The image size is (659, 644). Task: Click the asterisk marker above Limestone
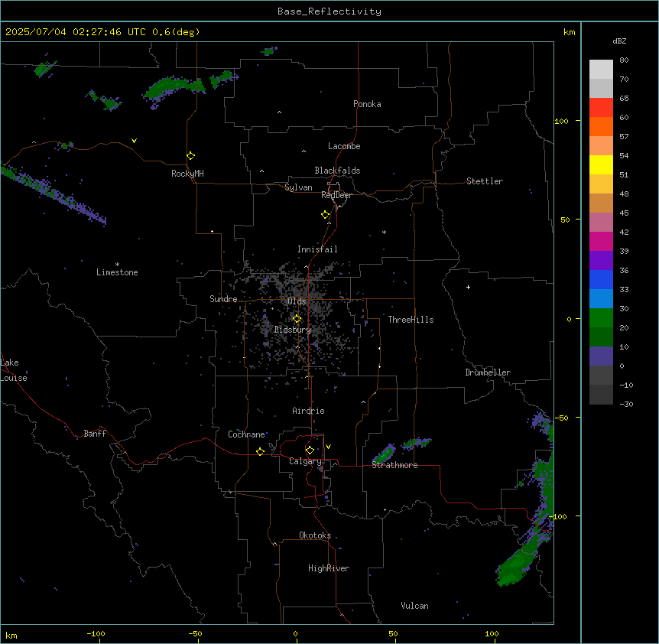click(117, 265)
